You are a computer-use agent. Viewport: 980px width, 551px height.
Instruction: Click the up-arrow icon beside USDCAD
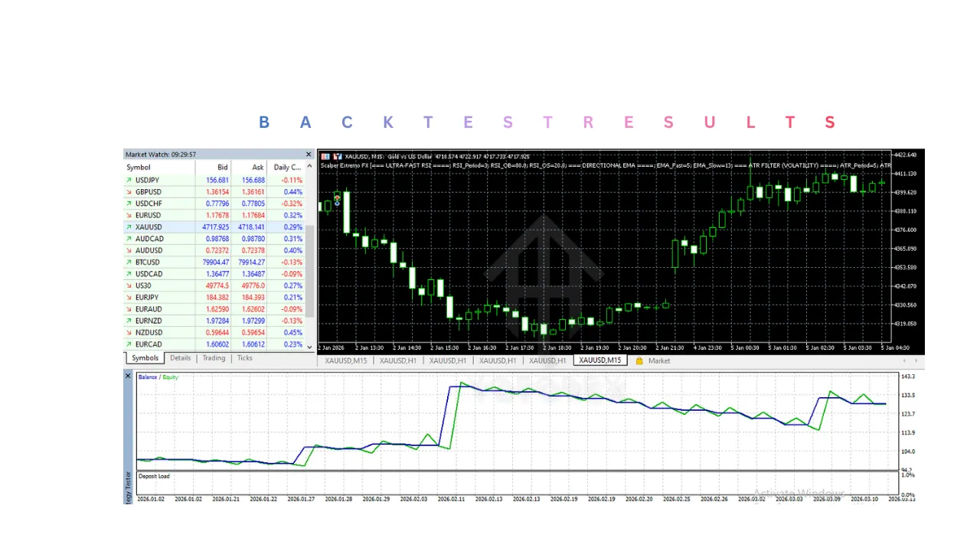(129, 274)
